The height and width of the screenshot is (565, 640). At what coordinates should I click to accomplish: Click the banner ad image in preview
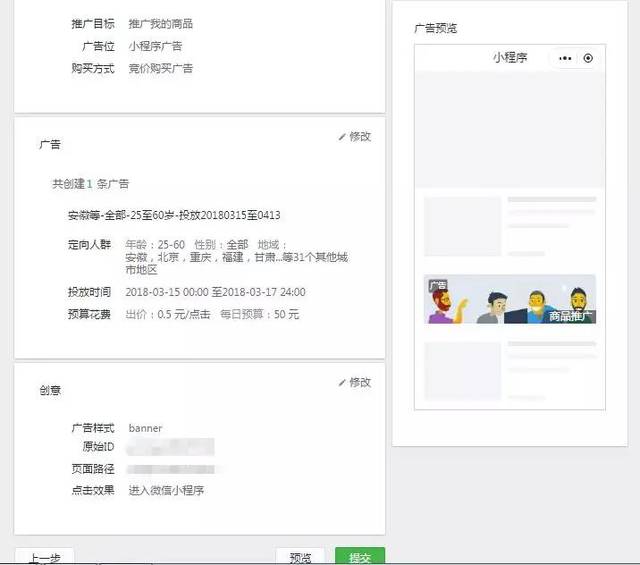point(510,299)
